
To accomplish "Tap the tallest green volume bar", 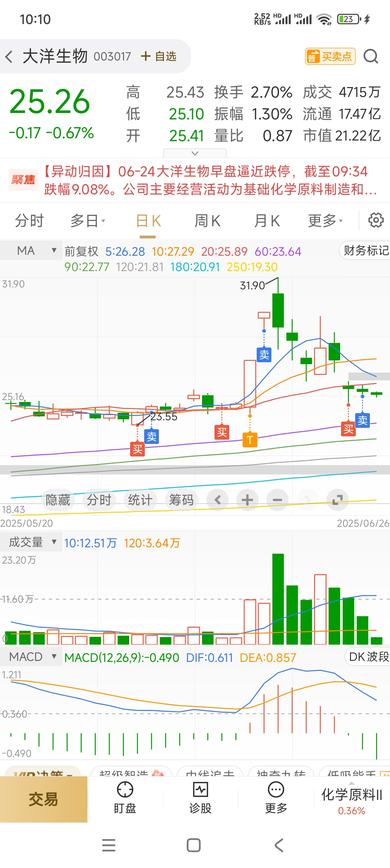I will click(278, 599).
